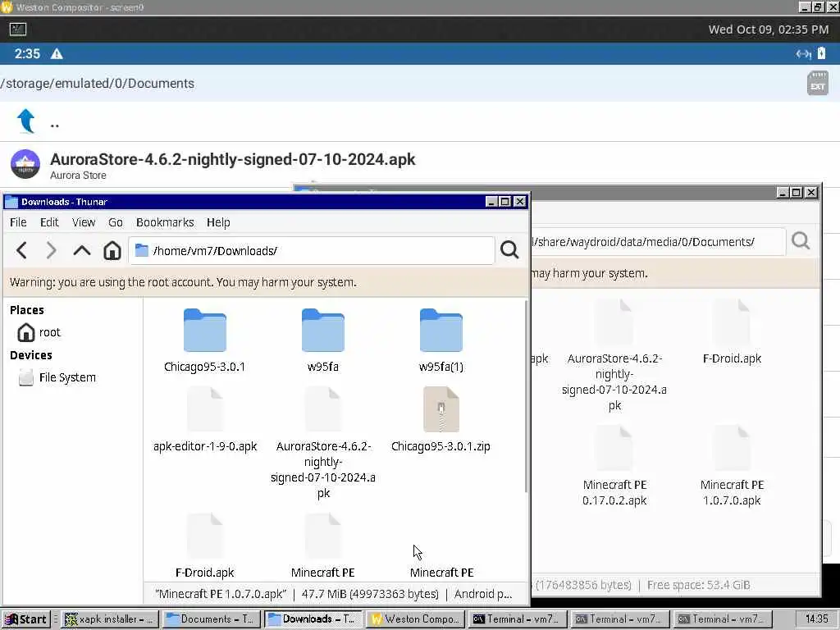The width and height of the screenshot is (840, 630).
Task: Open the Edit menu in Thunar
Action: pyautogui.click(x=49, y=222)
